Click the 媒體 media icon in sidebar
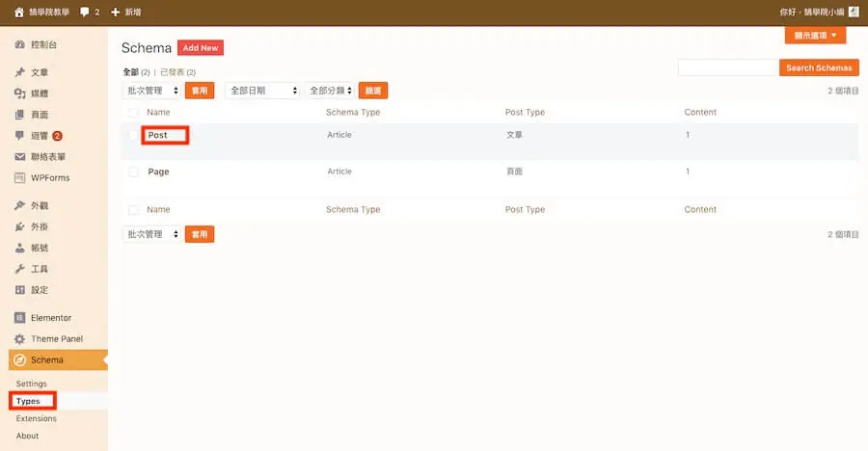This screenshot has width=868, height=451. click(20, 93)
